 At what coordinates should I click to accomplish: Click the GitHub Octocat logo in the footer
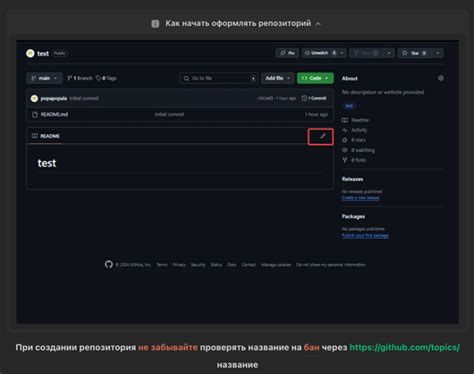point(109,265)
